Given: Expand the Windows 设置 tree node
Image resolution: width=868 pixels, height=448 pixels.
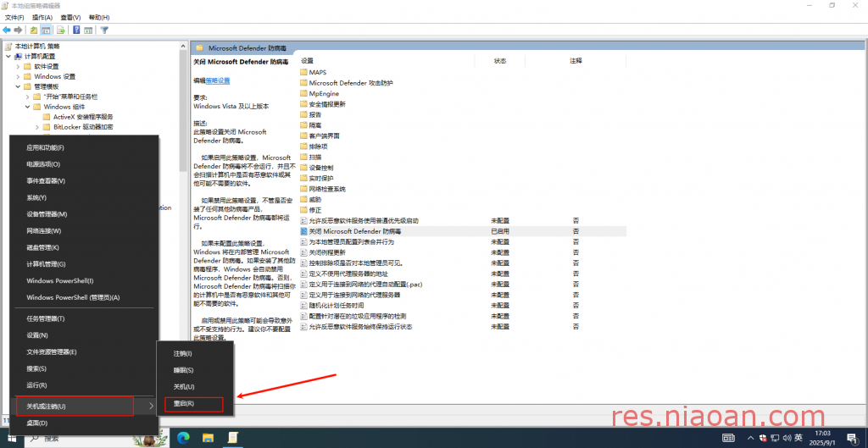Looking at the screenshot, I should coord(19,77).
